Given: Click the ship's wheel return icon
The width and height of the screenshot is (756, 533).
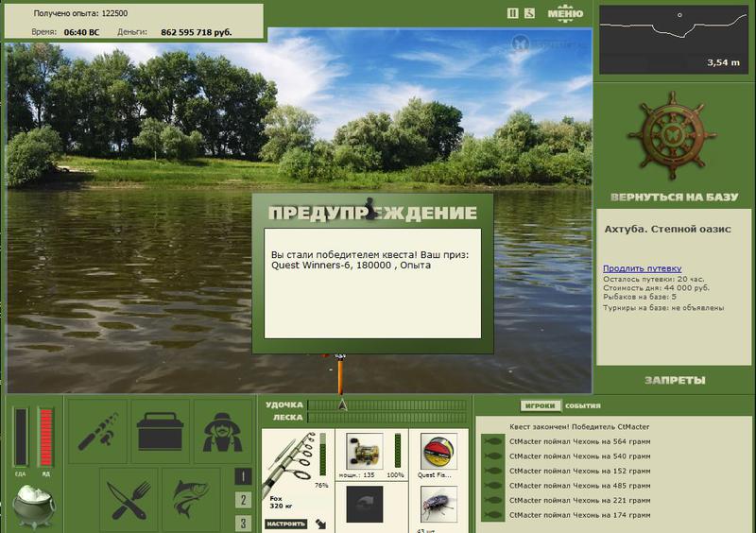Looking at the screenshot, I should tap(672, 137).
